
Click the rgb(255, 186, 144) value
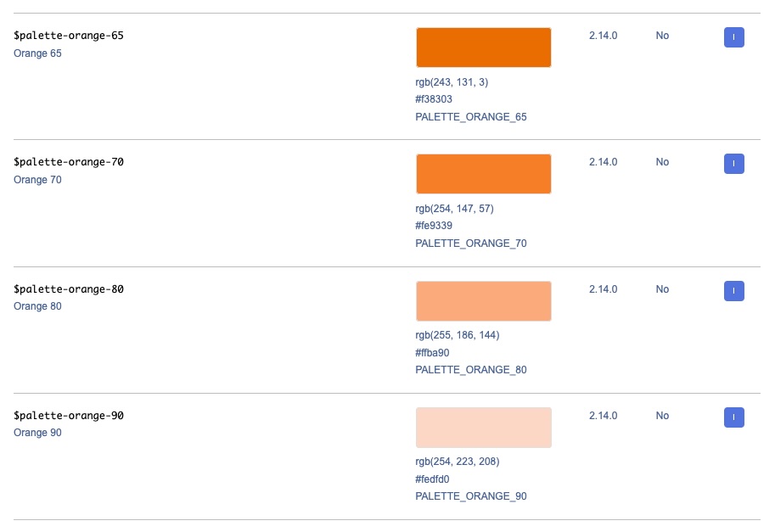point(457,335)
